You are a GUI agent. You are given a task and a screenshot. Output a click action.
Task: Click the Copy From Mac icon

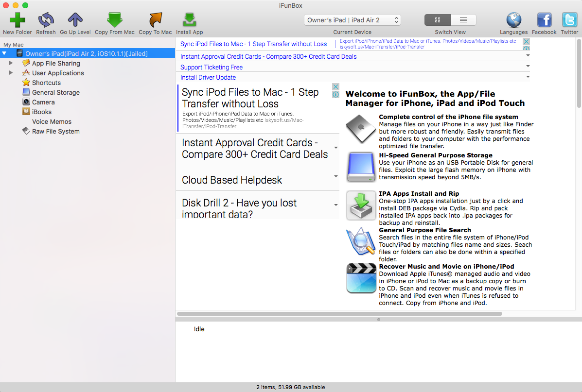[x=115, y=20]
